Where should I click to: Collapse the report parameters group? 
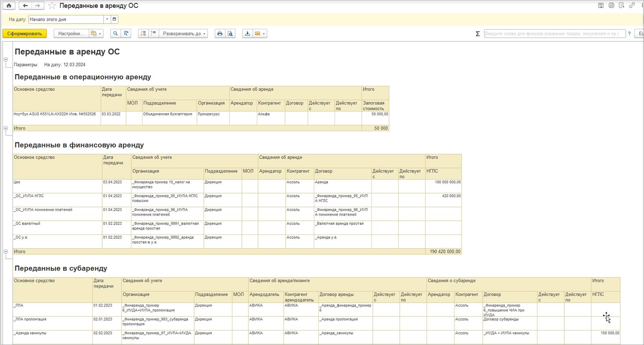[6, 59]
